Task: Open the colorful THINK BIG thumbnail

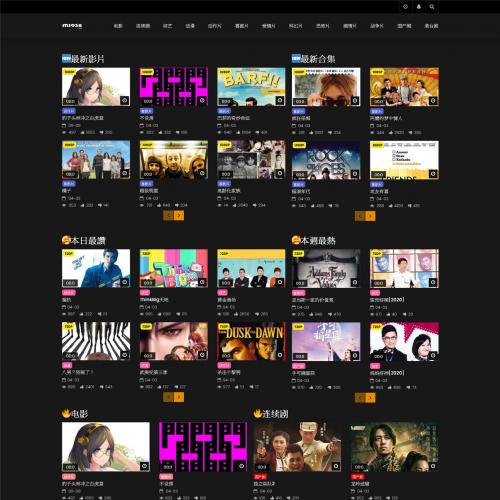Action: tap(174, 268)
